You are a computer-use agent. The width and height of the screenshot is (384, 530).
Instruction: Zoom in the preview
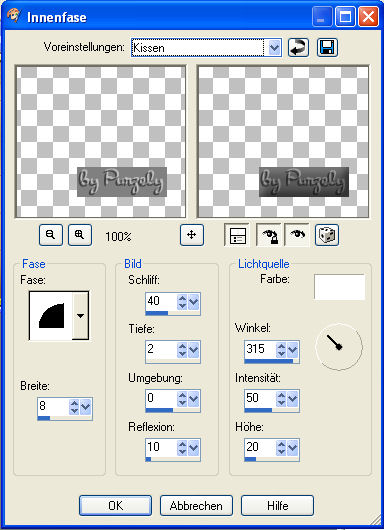click(80, 235)
